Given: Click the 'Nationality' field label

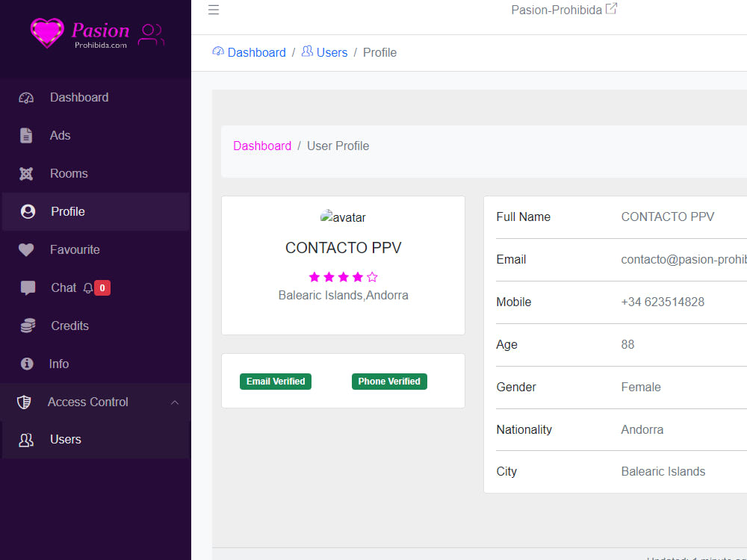Looking at the screenshot, I should pos(524,429).
